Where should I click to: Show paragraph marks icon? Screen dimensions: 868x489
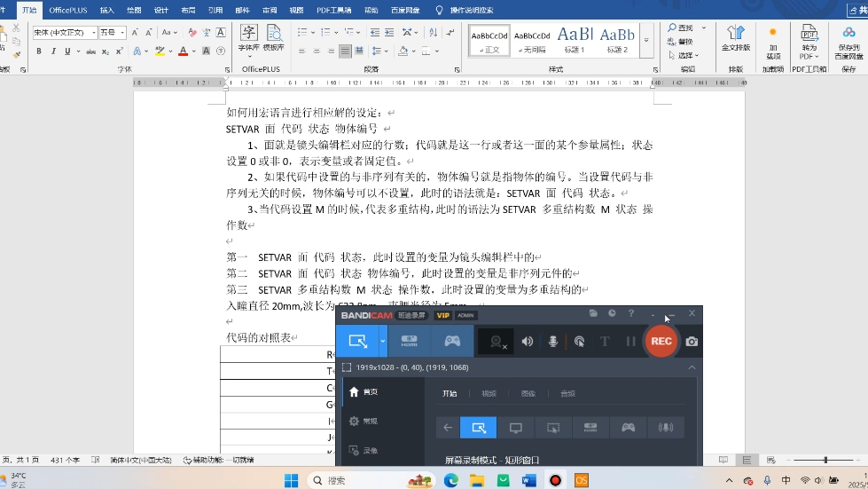(450, 33)
